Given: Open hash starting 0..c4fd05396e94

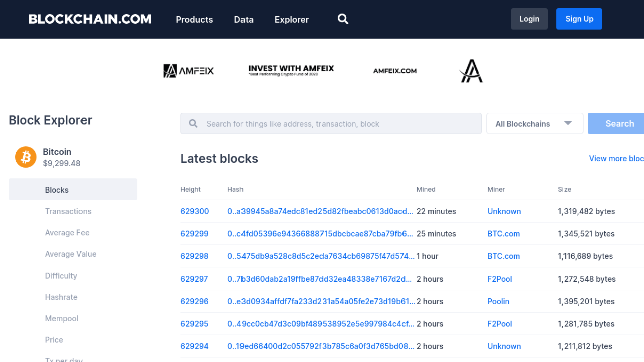Looking at the screenshot, I should tap(320, 234).
